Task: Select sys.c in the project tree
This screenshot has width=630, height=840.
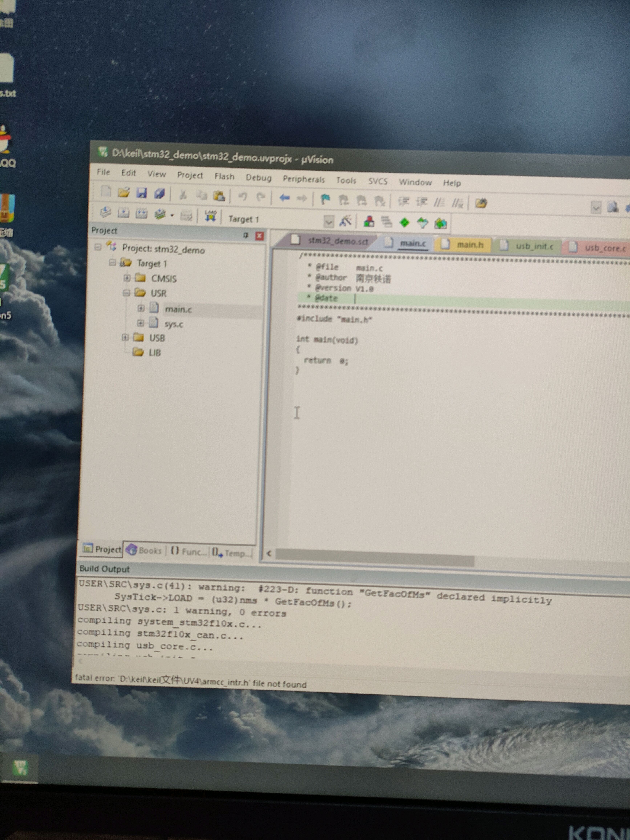Action: click(x=173, y=324)
